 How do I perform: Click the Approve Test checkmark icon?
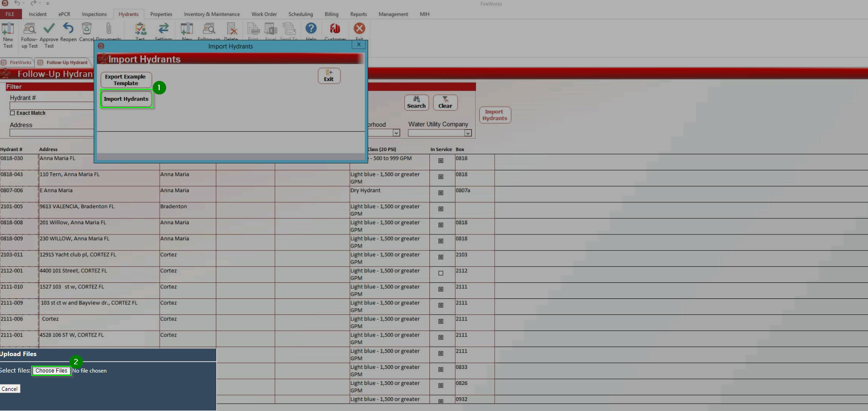49,30
